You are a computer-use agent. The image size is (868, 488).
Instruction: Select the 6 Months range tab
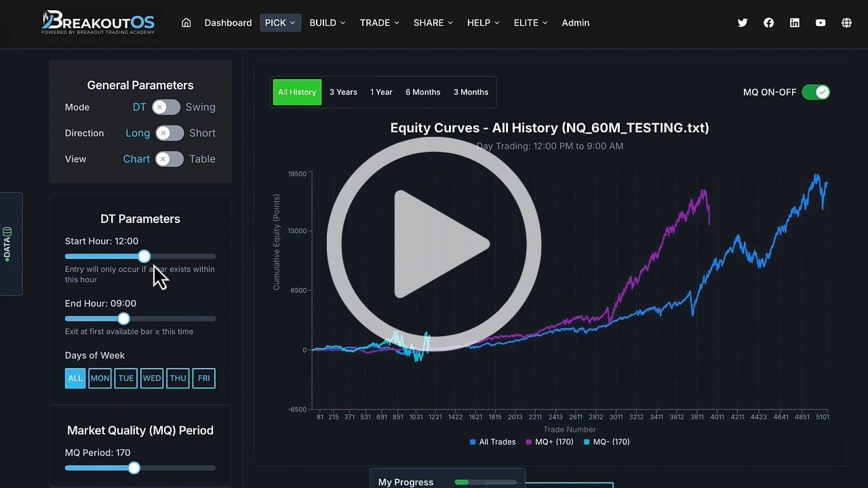(422, 92)
